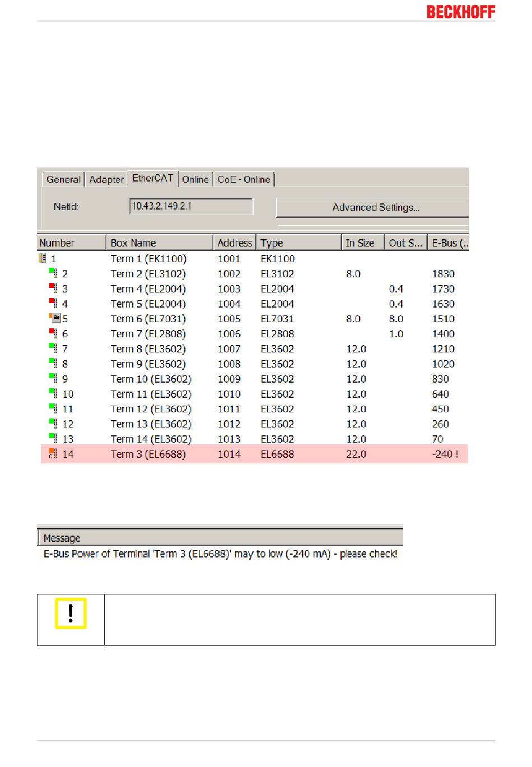Screen dimensions: 532x767
Task: Click the EL6688 cell in the Type column
Action: 277,454
